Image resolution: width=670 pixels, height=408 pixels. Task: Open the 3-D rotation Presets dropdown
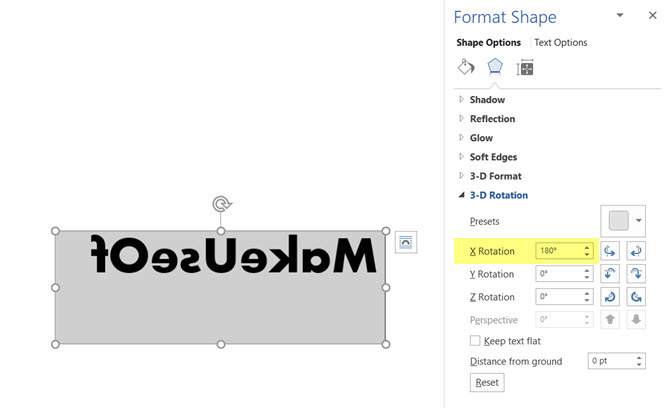[638, 221]
